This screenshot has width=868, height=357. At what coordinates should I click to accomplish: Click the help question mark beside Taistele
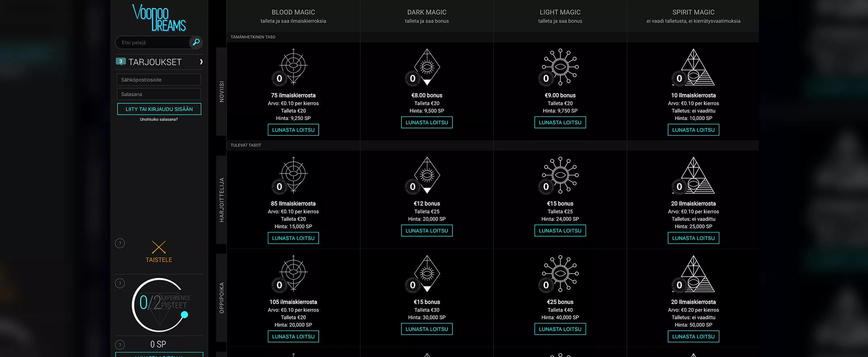click(120, 243)
